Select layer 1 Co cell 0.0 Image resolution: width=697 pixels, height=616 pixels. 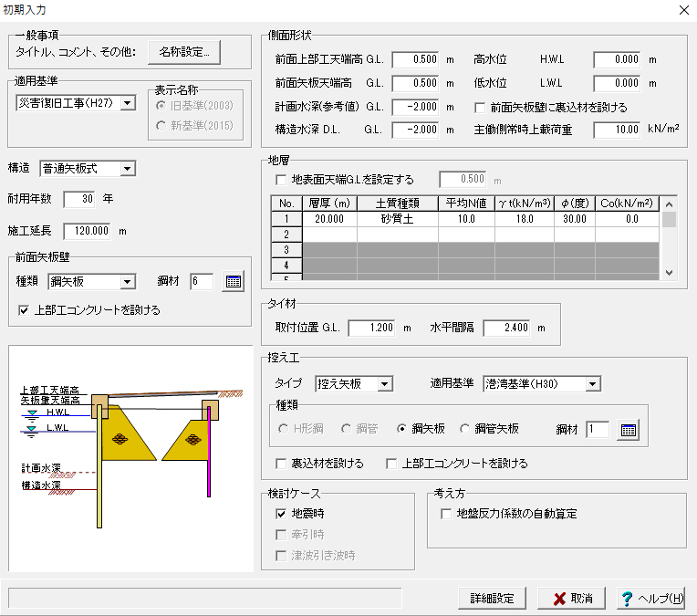[628, 219]
